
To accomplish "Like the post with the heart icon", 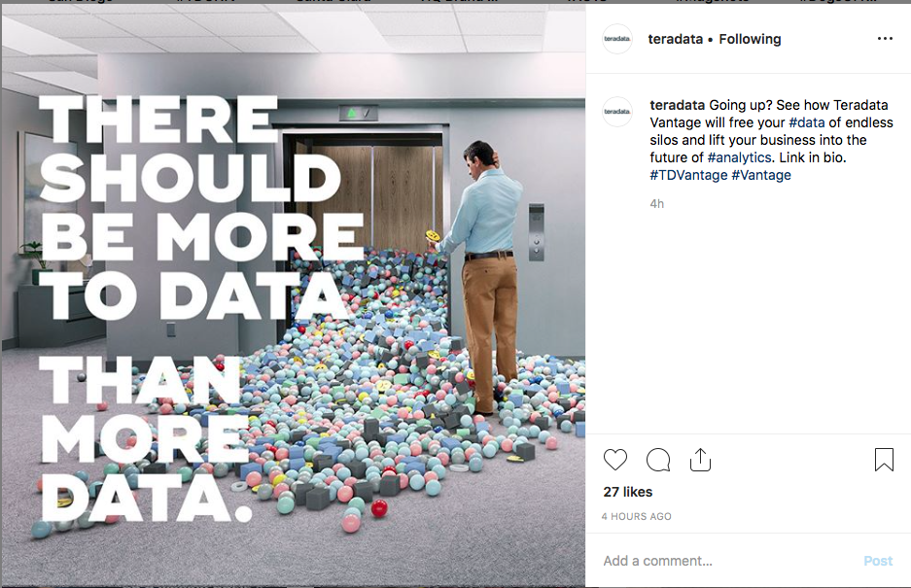I will click(x=615, y=460).
